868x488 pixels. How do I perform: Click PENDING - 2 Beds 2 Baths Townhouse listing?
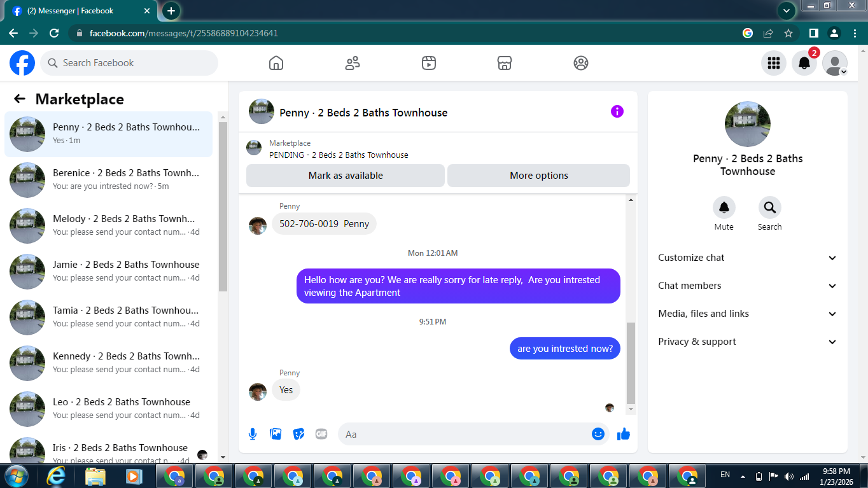coord(339,155)
